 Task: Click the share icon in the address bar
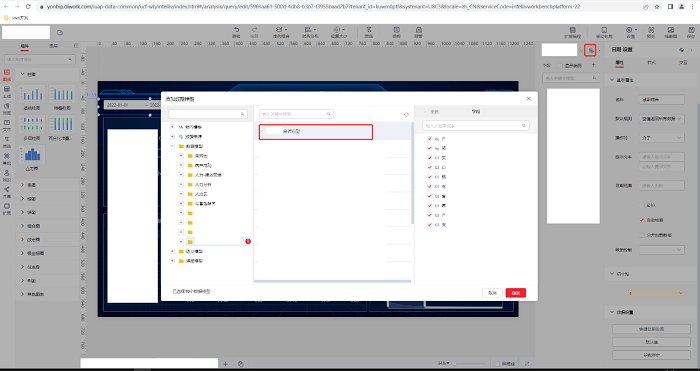coord(646,7)
